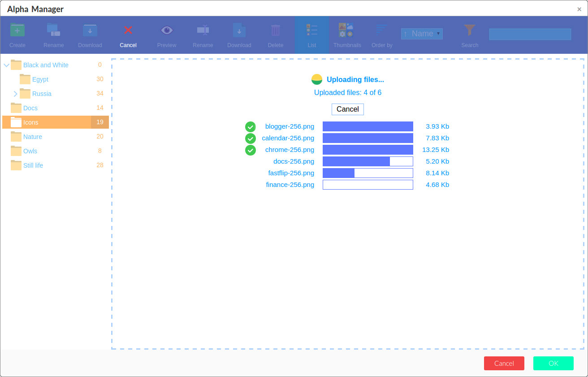Open Preview with the eye icon
The image size is (588, 377).
(x=167, y=30)
